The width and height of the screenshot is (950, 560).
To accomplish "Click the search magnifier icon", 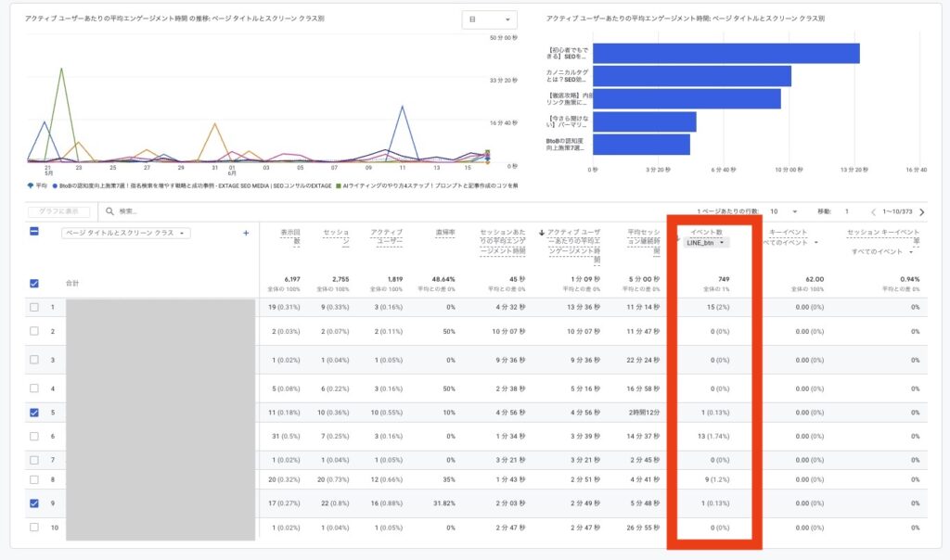I will (109, 211).
